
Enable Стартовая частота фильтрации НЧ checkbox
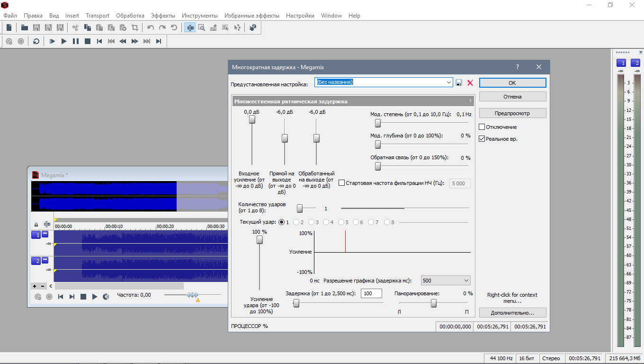[x=341, y=183]
